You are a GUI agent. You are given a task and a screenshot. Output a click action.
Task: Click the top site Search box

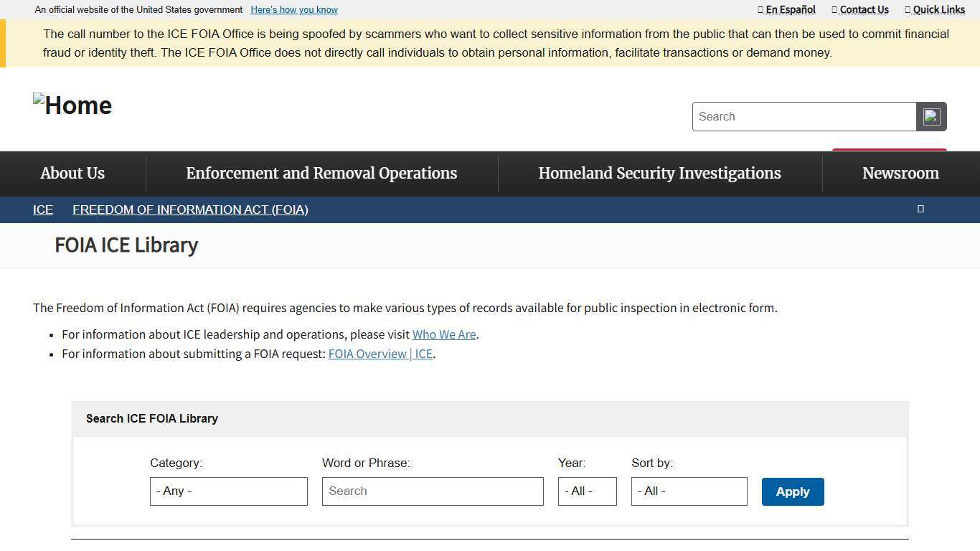coord(804,116)
